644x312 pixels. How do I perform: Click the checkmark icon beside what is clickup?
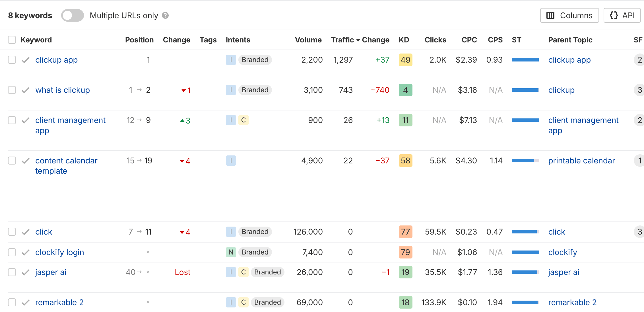click(26, 90)
